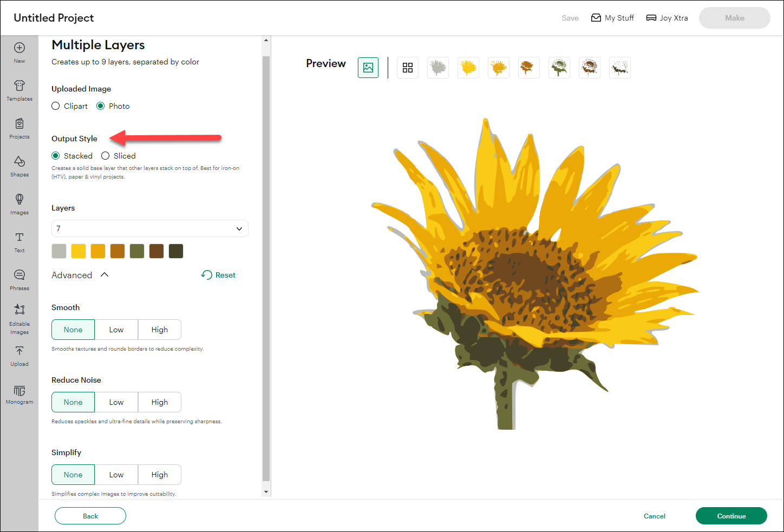Select the dark brown layer swatch
784x532 pixels.
(x=156, y=251)
